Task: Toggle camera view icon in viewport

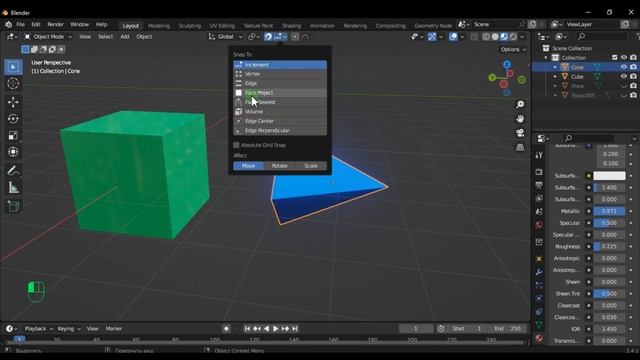Action: point(520,133)
